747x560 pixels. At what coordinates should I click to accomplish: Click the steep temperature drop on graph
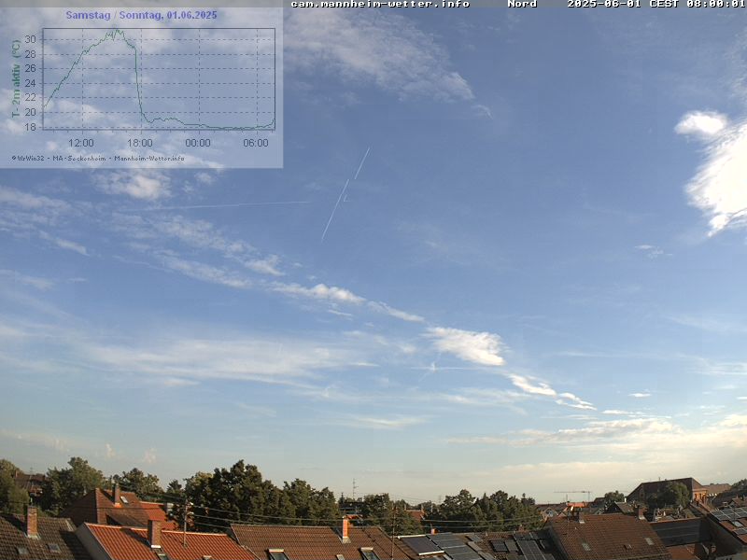pyautogui.click(x=138, y=84)
